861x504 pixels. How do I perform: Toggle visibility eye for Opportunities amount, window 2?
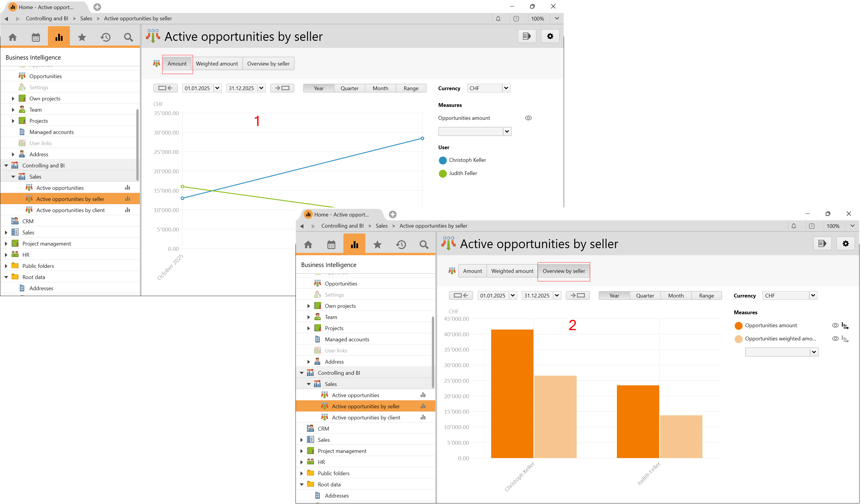(835, 325)
